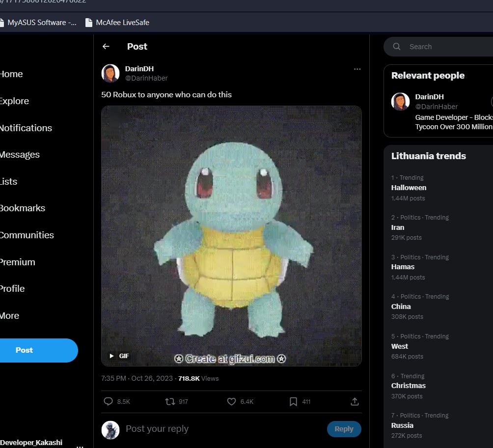Screen dimensions: 493x448
Task: Open Explore in the sidebar
Action: pyautogui.click(x=14, y=101)
